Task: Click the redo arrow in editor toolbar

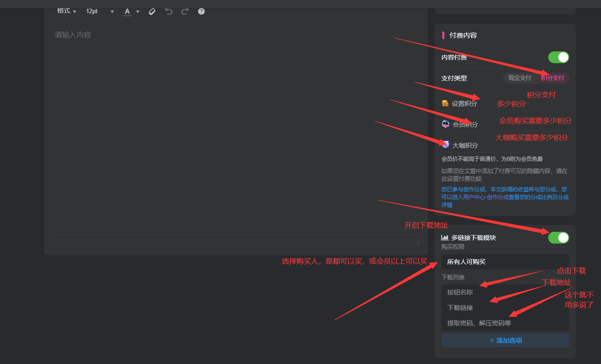Action: (185, 11)
